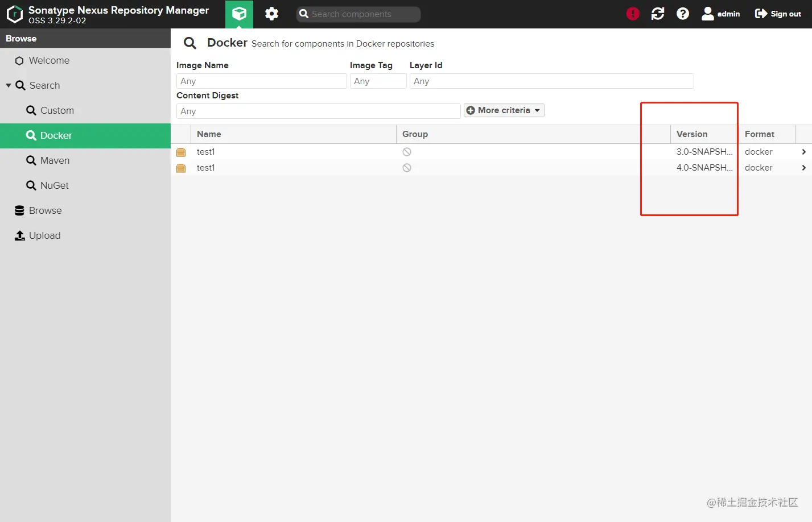Focus the Search components box
This screenshot has height=522, width=812.
tap(358, 14)
